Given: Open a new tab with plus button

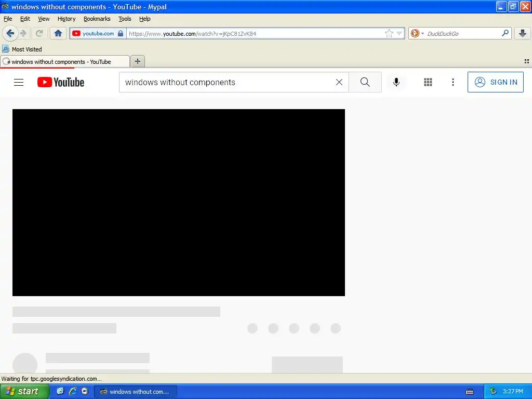Looking at the screenshot, I should pos(137,61).
